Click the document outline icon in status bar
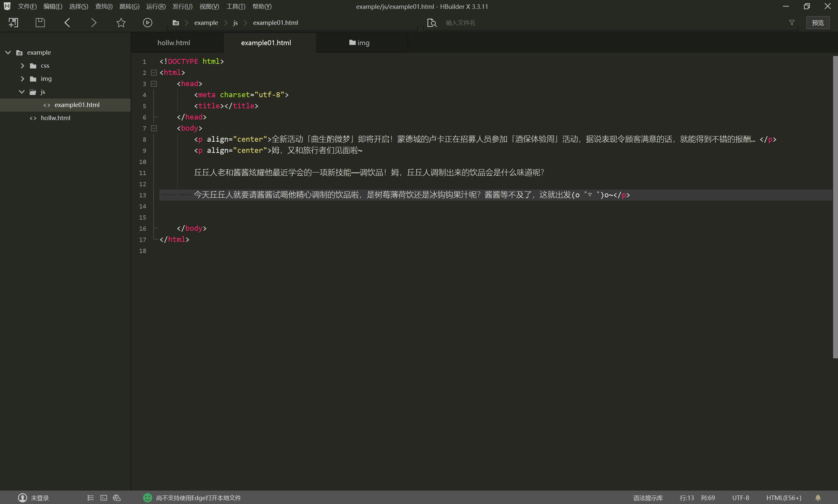838x504 pixels. (x=90, y=498)
